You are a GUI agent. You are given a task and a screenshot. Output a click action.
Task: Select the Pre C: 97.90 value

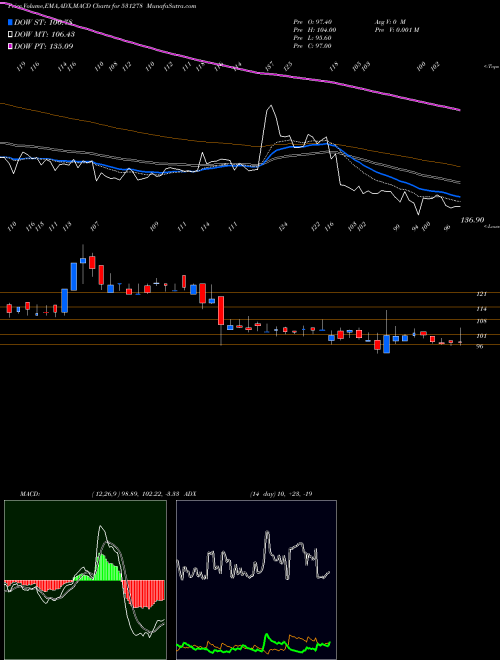[x=312, y=46]
